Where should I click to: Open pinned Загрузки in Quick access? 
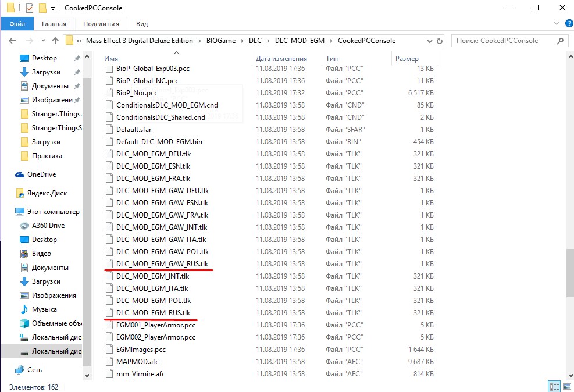pos(46,72)
